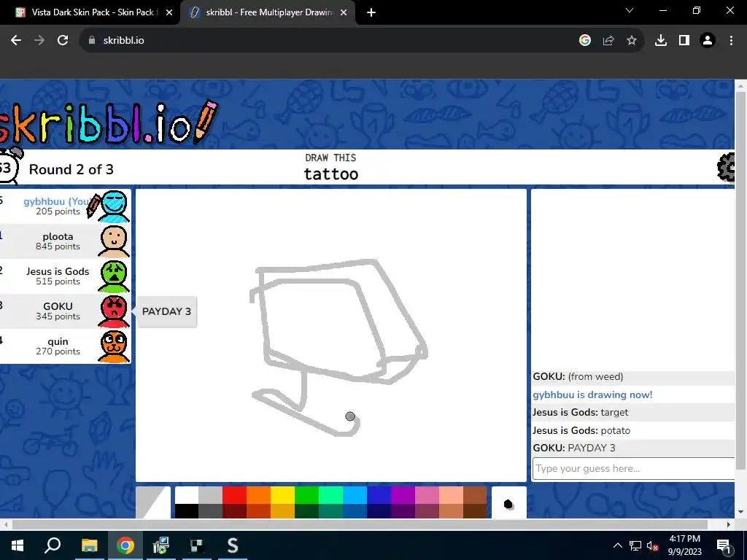747x560 pixels.
Task: Pick the yellow color swatch
Action: (282, 495)
